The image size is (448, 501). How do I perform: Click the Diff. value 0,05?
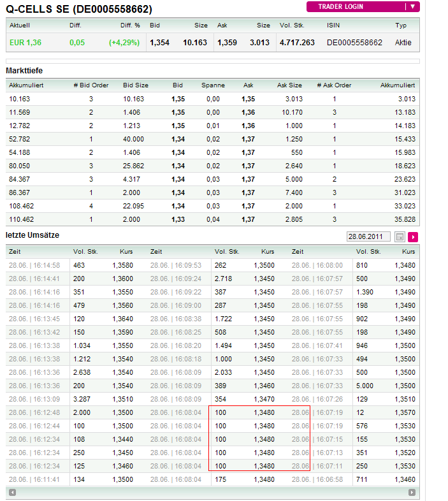tap(77, 43)
